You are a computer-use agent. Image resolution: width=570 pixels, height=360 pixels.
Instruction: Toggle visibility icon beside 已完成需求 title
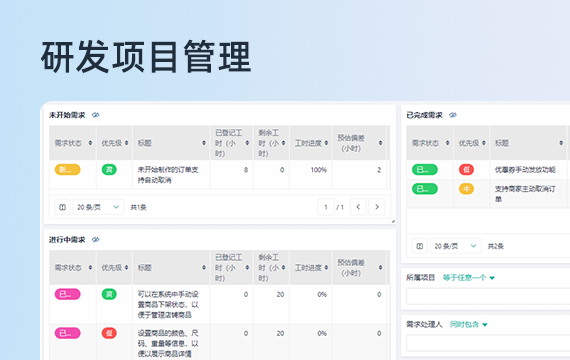[453, 115]
